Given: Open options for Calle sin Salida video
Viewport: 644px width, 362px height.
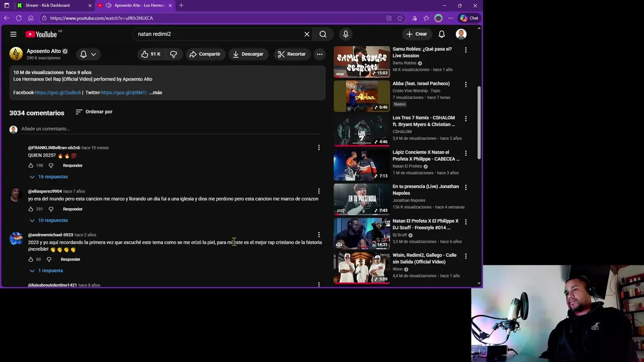Looking at the screenshot, I should (x=465, y=256).
